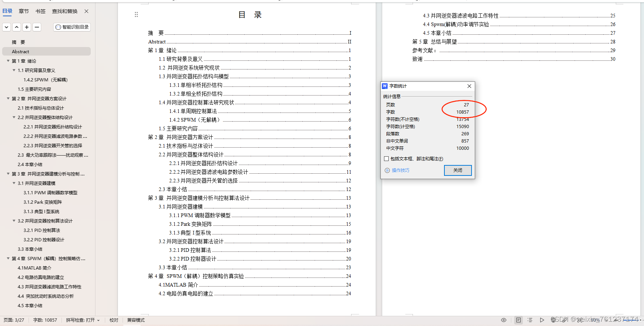Viewport: 644px width, 326px height.
Task: Collapse 第1章 绪论 in the outline
Action: 8,61
